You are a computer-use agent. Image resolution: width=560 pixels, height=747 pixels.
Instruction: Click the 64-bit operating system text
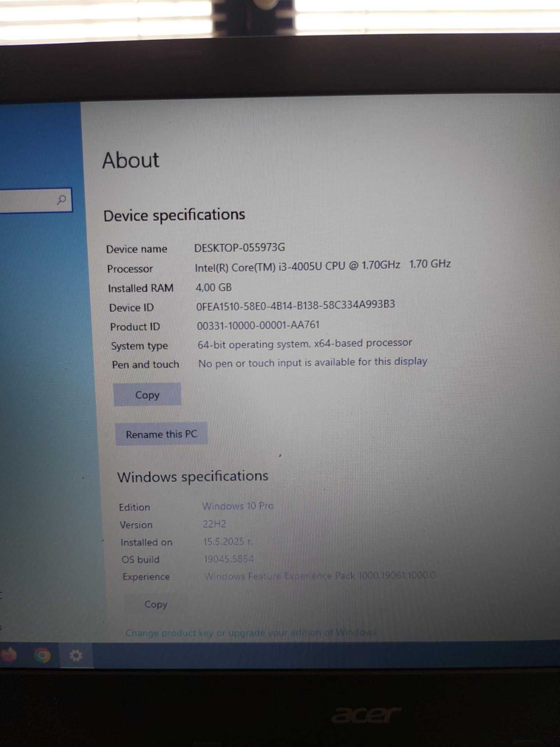coord(305,344)
